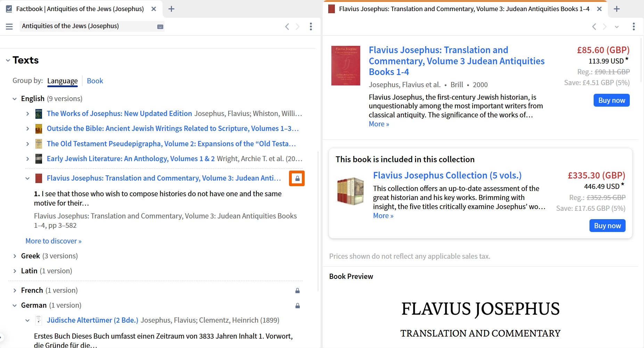Go forward in Factbook panel history
The height and width of the screenshot is (348, 644).
(x=298, y=26)
